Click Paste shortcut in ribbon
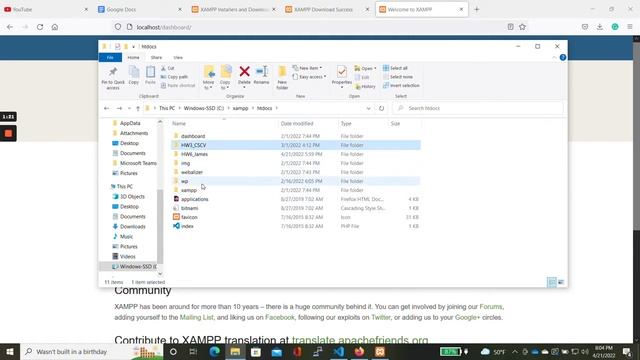640x360 pixels. [x=178, y=86]
